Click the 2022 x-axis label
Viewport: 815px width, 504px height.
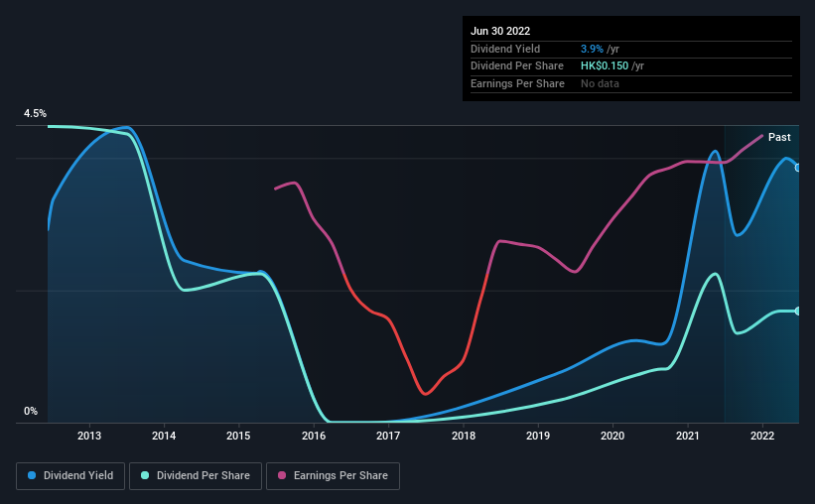[762, 436]
